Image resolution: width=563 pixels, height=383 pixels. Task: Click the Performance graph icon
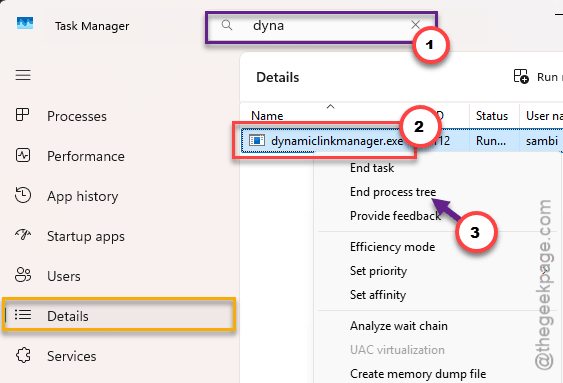23,155
